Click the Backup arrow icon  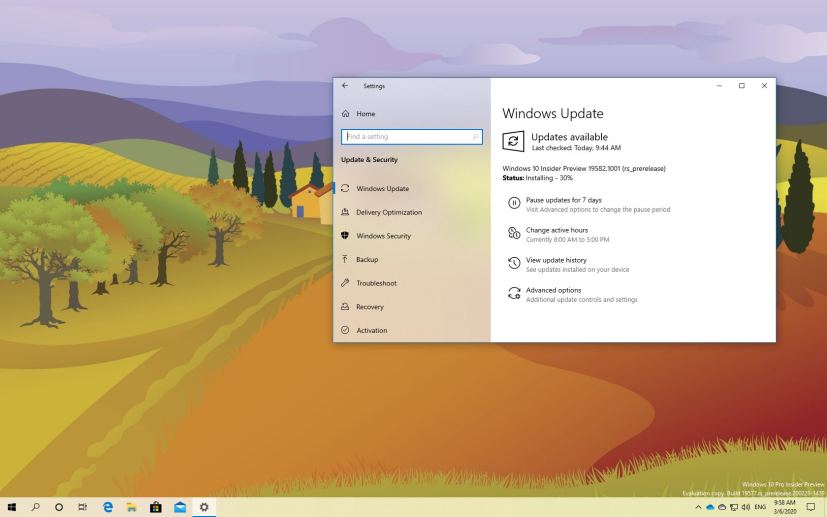point(345,259)
